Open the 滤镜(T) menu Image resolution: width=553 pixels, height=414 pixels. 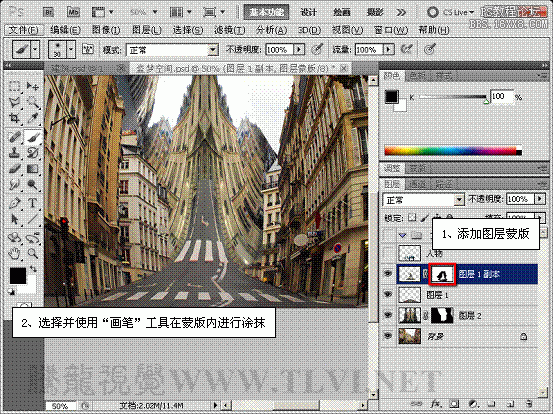pos(229,30)
